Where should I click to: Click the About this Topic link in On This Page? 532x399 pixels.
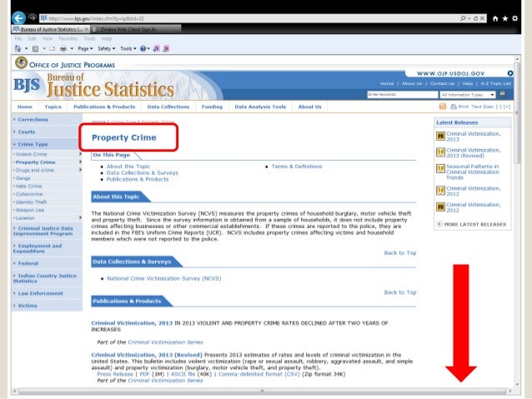[x=128, y=167]
